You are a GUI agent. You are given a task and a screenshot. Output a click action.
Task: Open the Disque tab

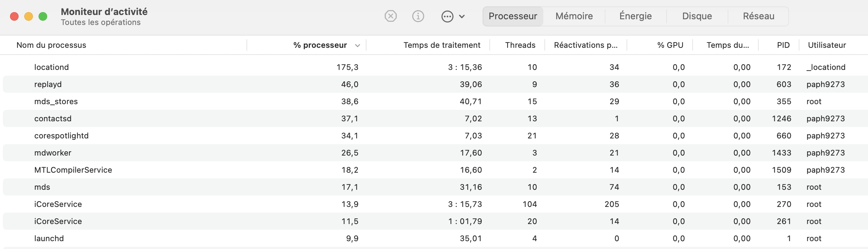pyautogui.click(x=697, y=16)
